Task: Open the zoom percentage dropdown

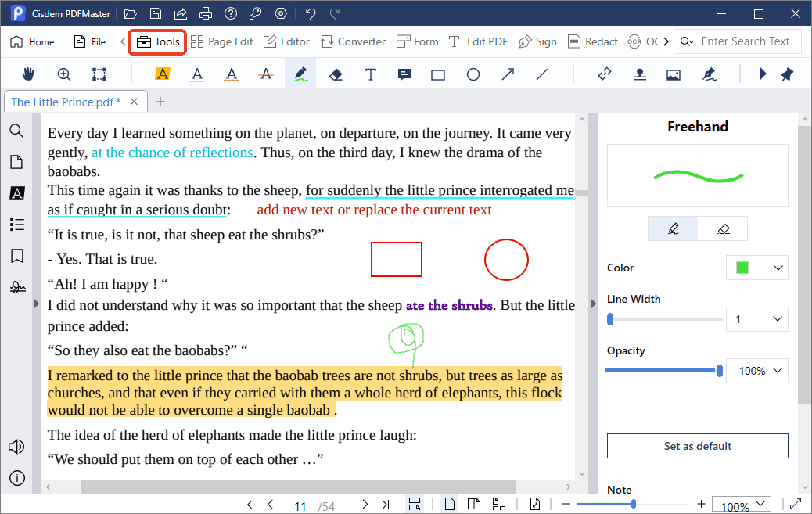Action: click(x=741, y=505)
